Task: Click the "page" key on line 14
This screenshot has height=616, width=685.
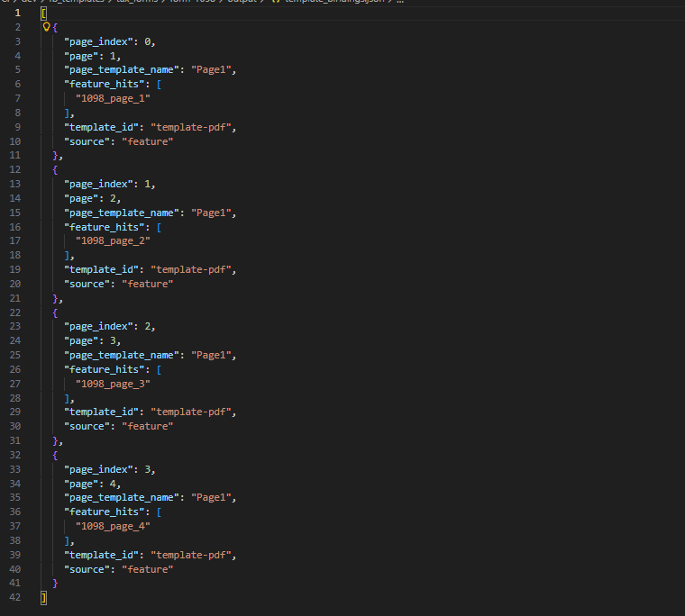Action: pyautogui.click(x=81, y=199)
